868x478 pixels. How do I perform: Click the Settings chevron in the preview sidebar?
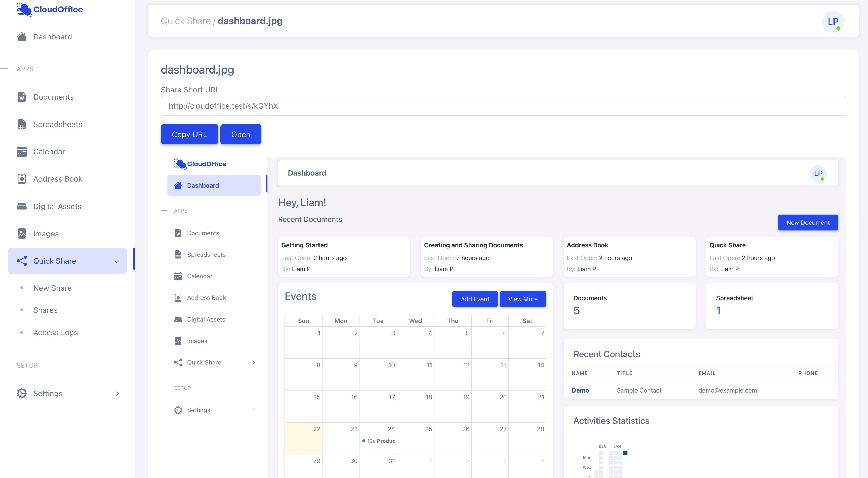click(254, 410)
